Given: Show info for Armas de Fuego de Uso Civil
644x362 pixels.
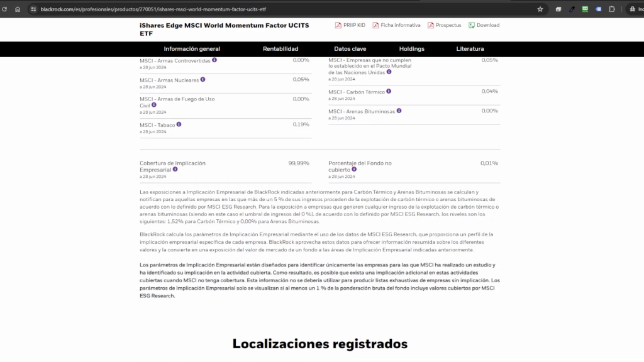Looking at the screenshot, I should pyautogui.click(x=154, y=105).
